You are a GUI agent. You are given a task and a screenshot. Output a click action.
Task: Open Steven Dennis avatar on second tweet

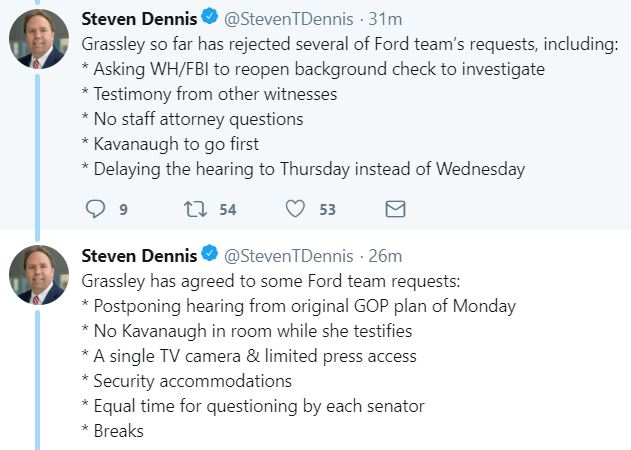pyautogui.click(x=39, y=276)
